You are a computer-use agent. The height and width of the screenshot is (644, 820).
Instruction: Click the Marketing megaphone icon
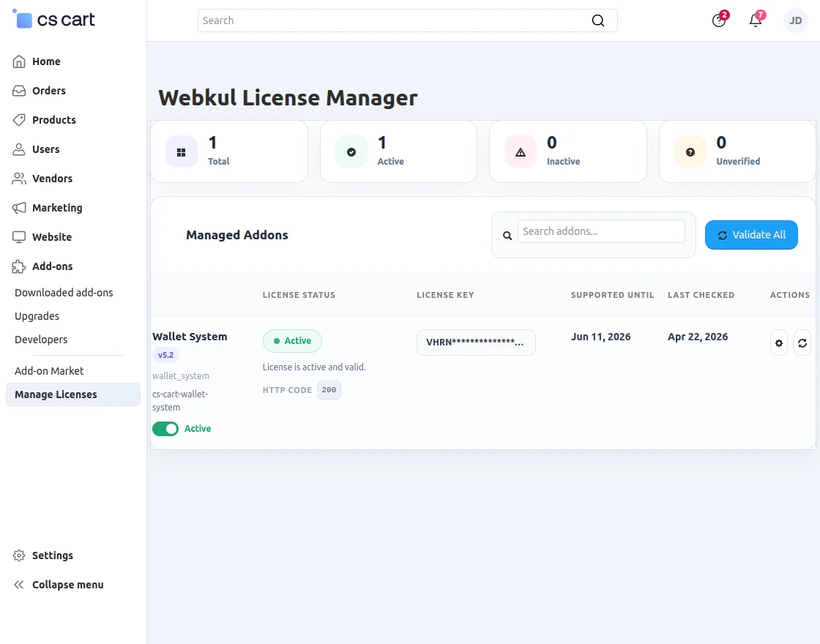click(18, 208)
